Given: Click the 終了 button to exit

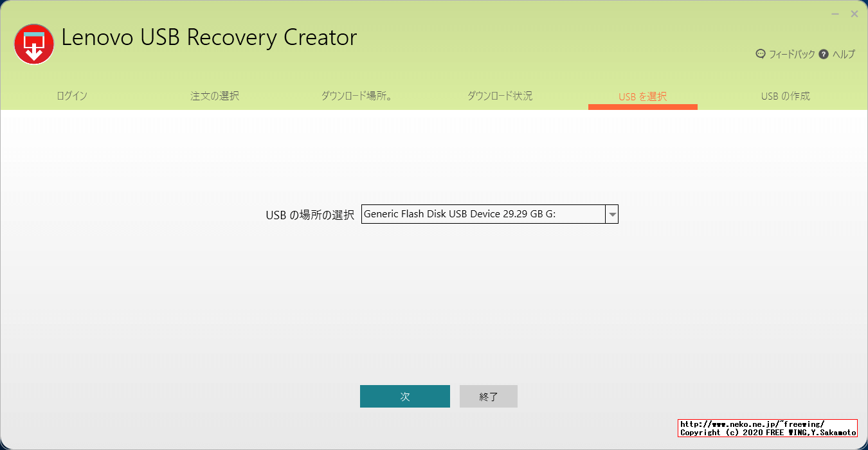Looking at the screenshot, I should pyautogui.click(x=489, y=397).
